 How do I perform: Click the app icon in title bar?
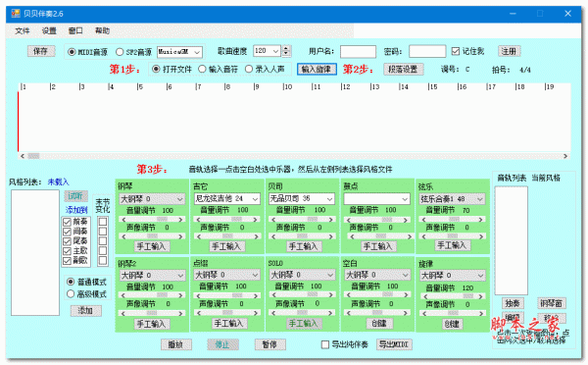(x=16, y=14)
